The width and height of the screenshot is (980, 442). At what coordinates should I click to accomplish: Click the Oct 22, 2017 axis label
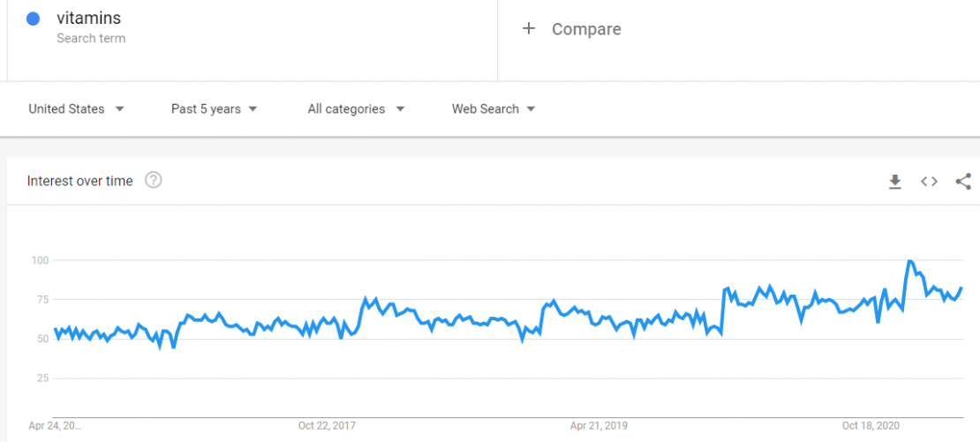point(327,425)
